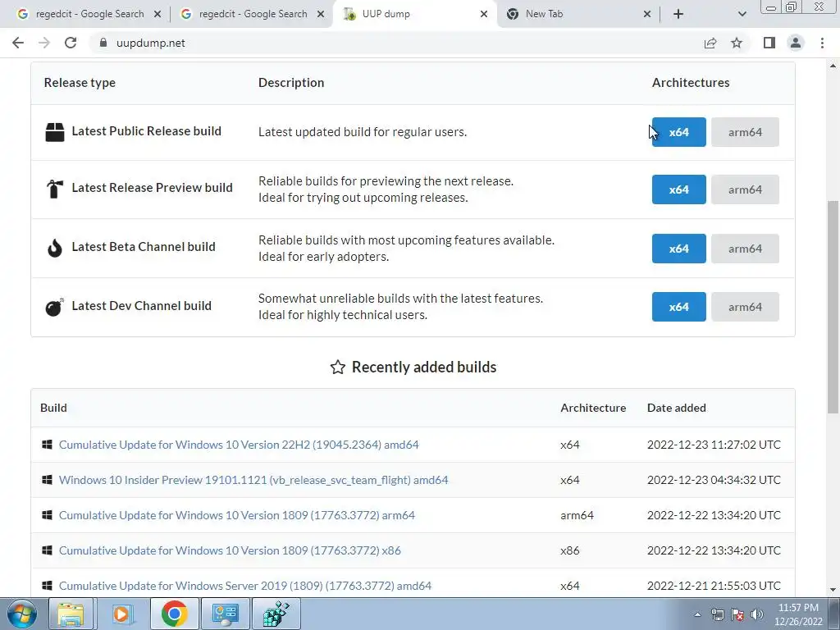This screenshot has width=840, height=630.
Task: Click Windows logo beside Server 2019 row
Action: [x=47, y=586]
